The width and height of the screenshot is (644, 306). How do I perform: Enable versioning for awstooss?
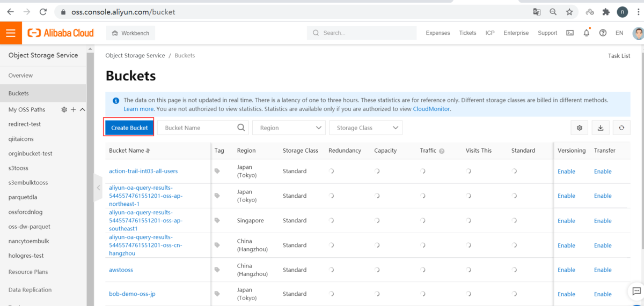[x=566, y=270]
